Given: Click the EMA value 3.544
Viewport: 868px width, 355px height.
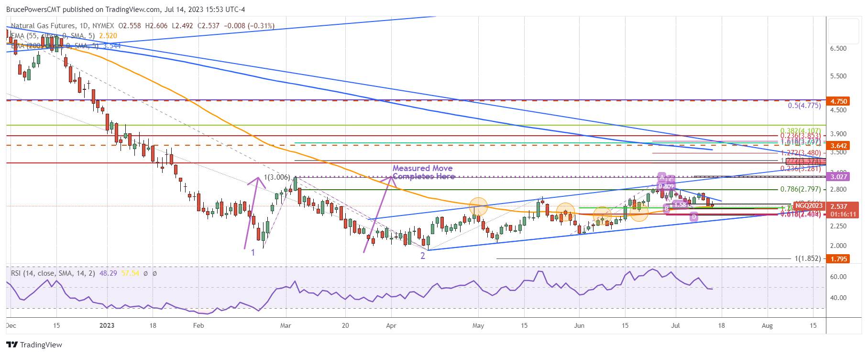Looking at the screenshot, I should click(112, 46).
